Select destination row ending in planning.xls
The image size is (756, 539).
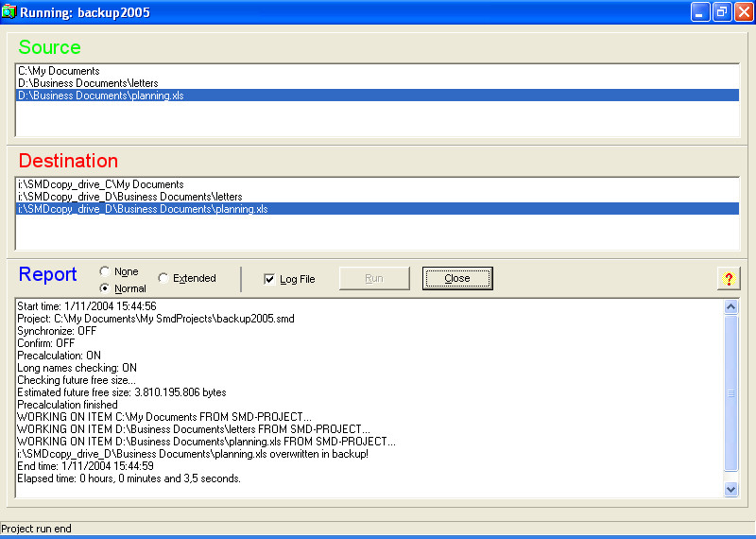click(x=377, y=209)
